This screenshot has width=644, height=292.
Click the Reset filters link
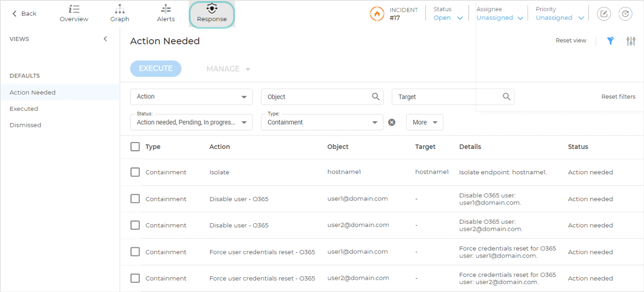coord(618,97)
